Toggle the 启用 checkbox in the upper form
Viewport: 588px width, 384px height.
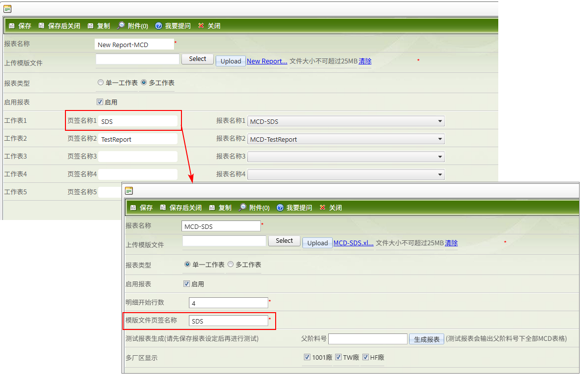coord(100,102)
